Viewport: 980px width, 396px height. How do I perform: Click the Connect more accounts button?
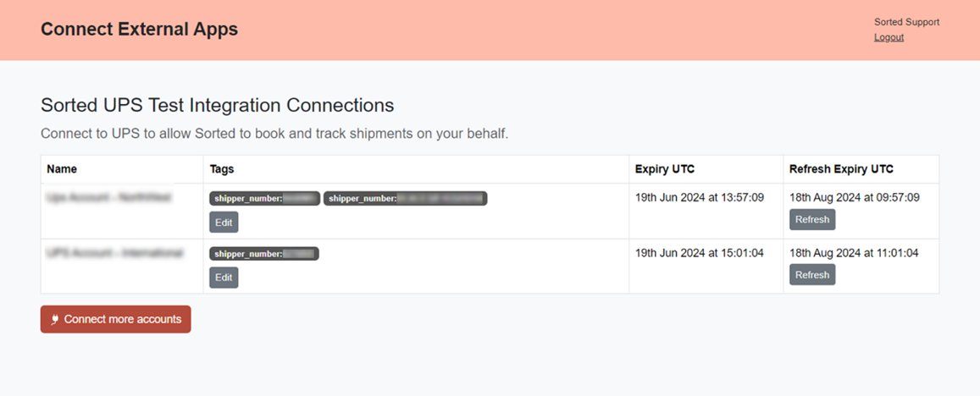point(116,319)
